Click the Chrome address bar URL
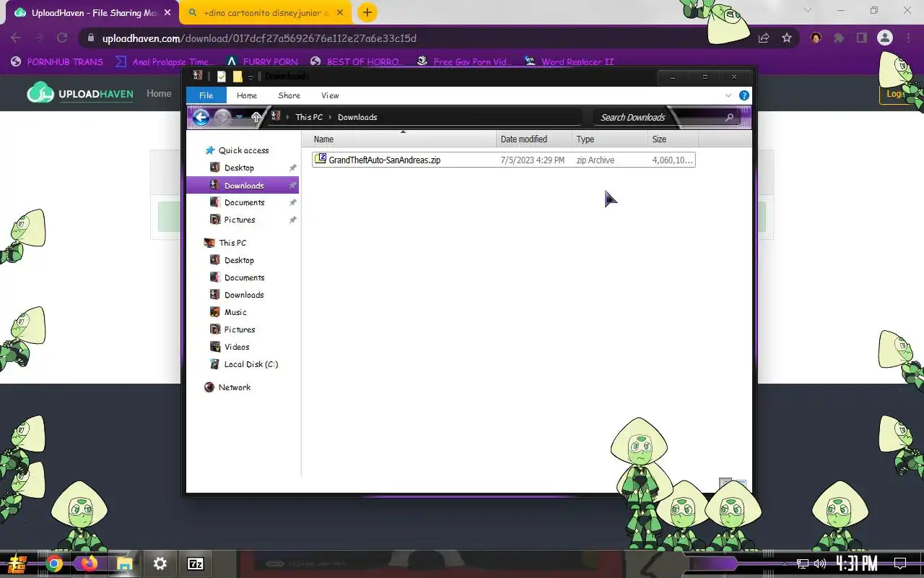The image size is (924, 578). [x=259, y=38]
